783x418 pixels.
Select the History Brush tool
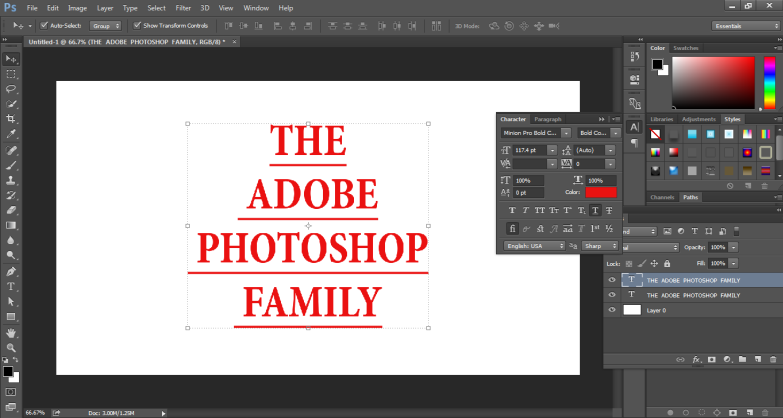point(11,195)
